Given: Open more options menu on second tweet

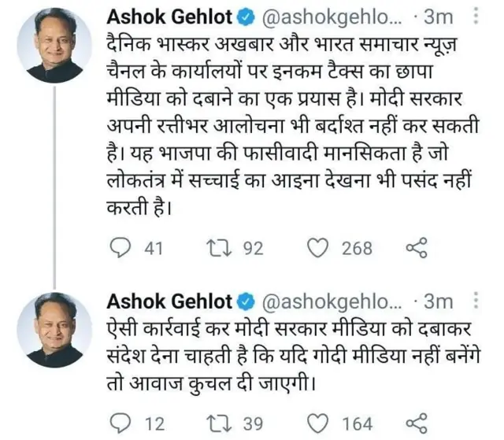Looking at the screenshot, I should (474, 302).
